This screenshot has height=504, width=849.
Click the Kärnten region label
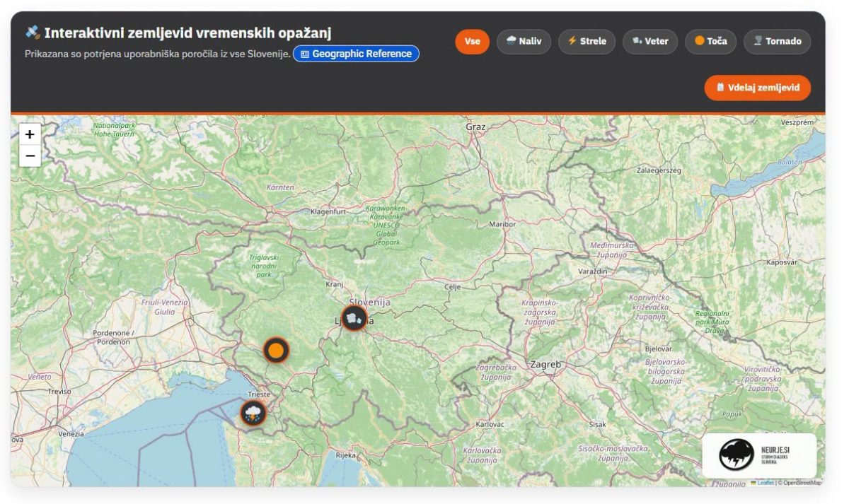[280, 187]
